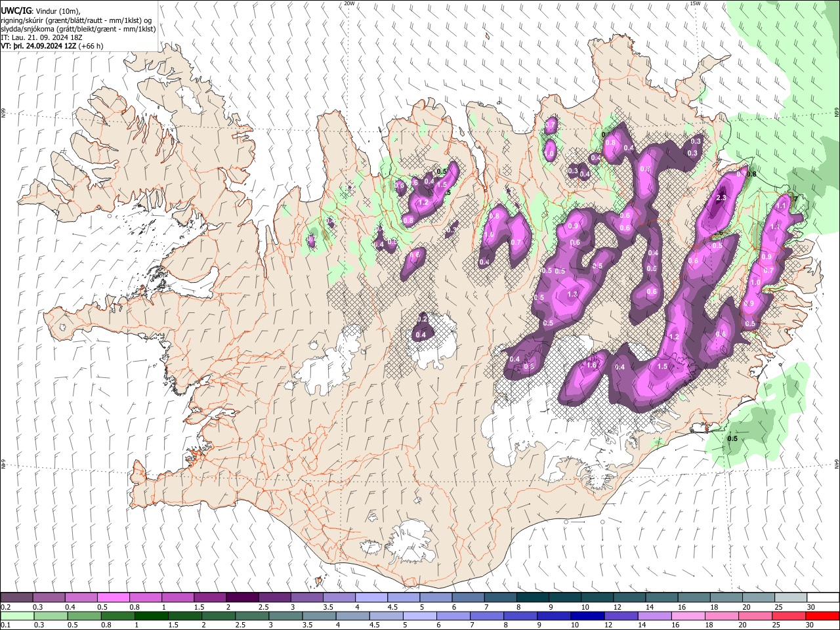Click the bright red swatch ending the rain scale
The width and height of the screenshot is (840, 630).
pos(822,616)
